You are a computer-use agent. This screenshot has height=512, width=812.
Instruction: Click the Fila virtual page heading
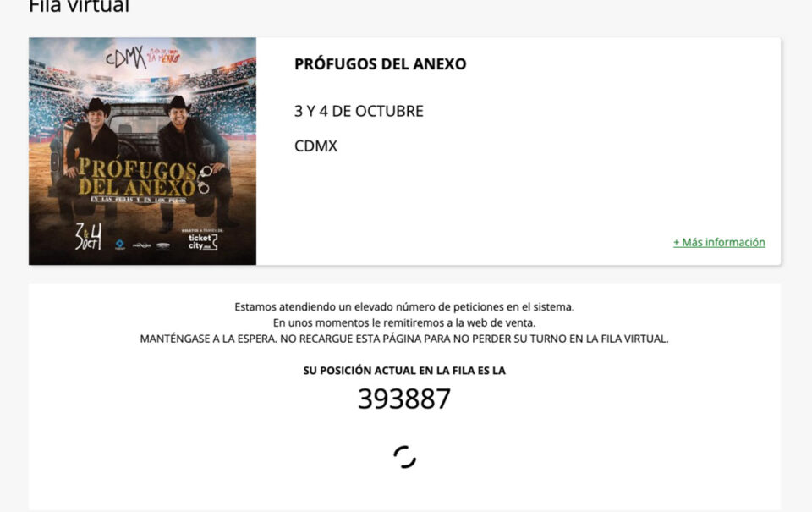click(x=79, y=7)
